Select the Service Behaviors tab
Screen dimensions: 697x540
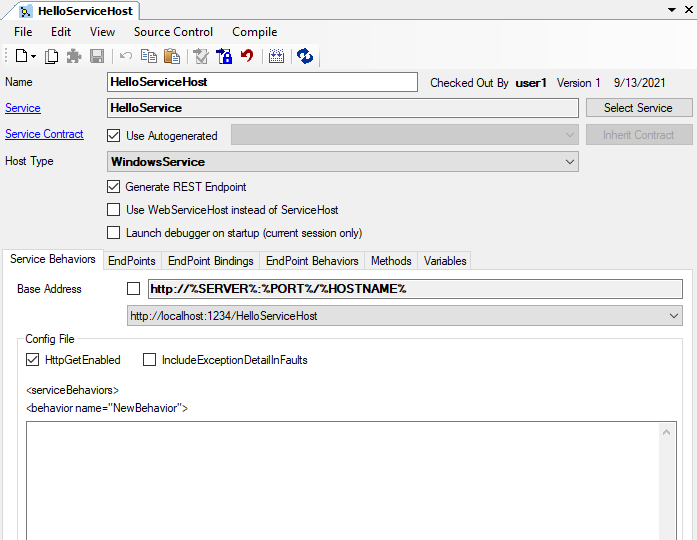53,259
